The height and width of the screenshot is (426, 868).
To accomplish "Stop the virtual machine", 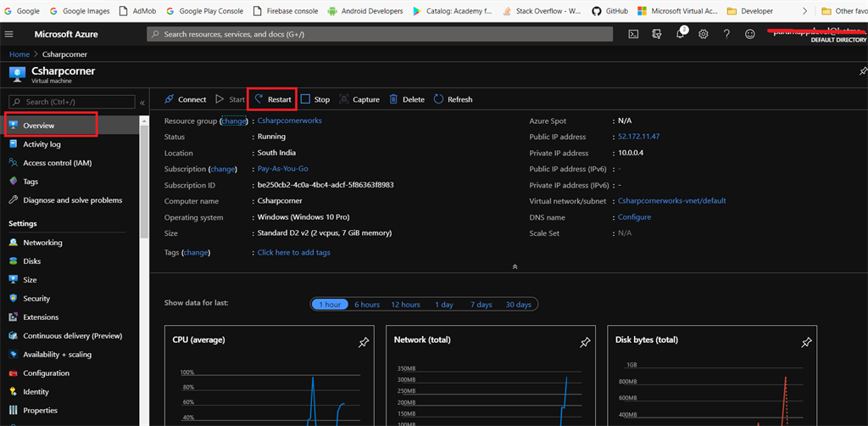I will pyautogui.click(x=315, y=100).
